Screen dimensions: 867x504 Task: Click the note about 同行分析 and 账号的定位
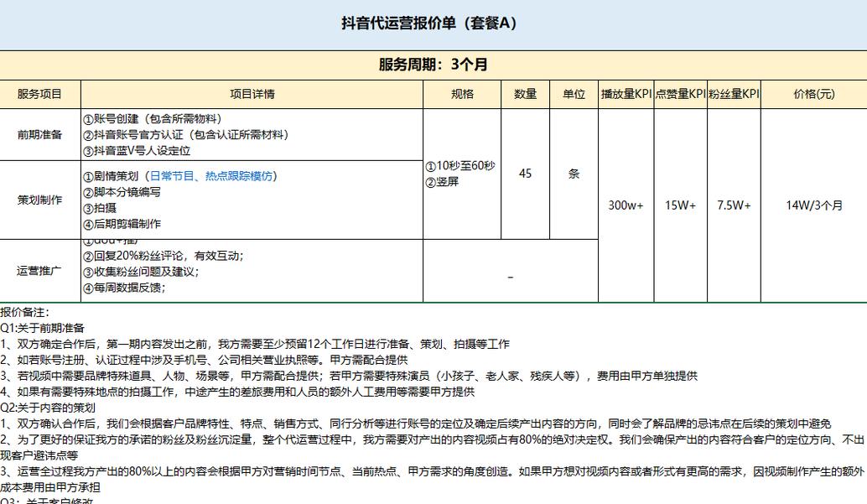click(x=416, y=424)
